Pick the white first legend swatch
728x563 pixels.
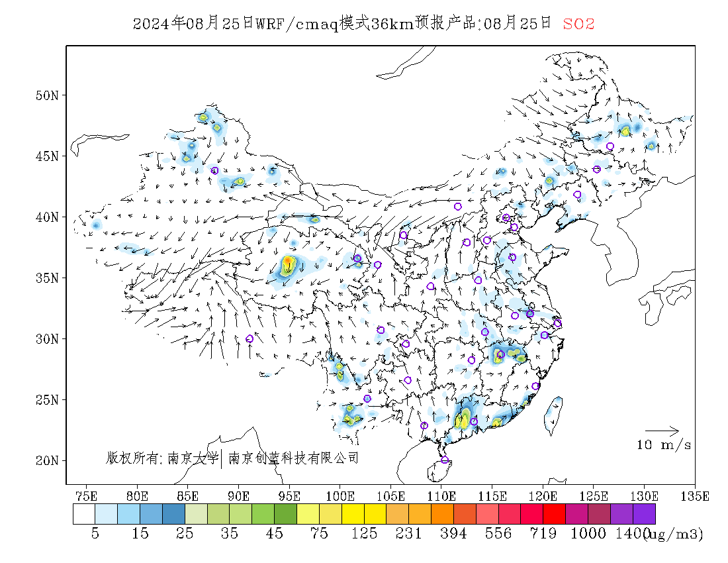84,514
